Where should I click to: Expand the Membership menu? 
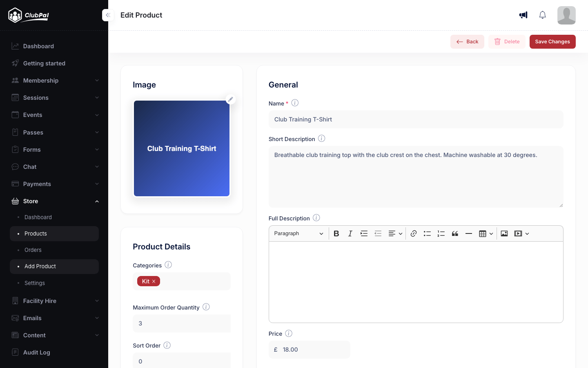(54, 81)
